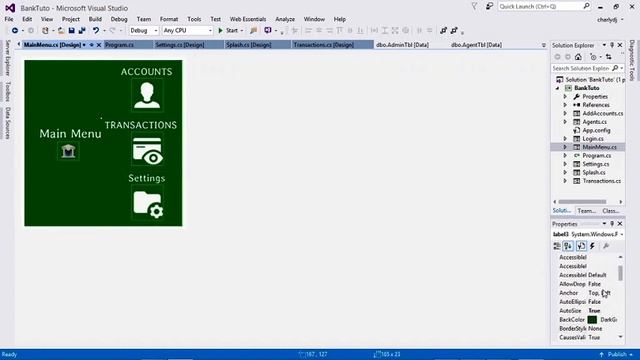Undo the last action
The height and width of the screenshot is (360, 640).
click(96, 31)
